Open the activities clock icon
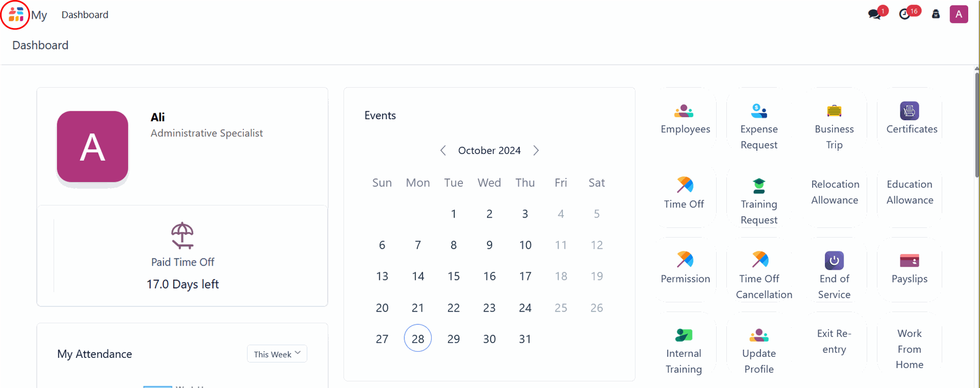The width and height of the screenshot is (980, 388). pos(905,14)
